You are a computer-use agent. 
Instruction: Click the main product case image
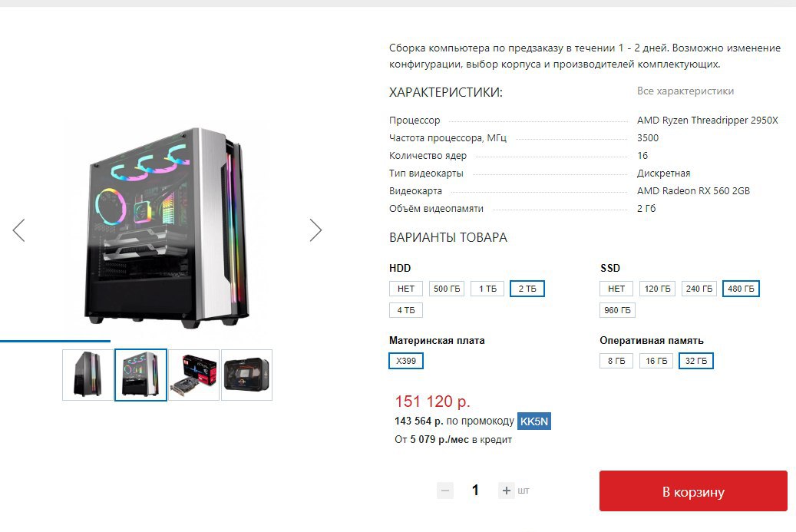pyautogui.click(x=167, y=227)
